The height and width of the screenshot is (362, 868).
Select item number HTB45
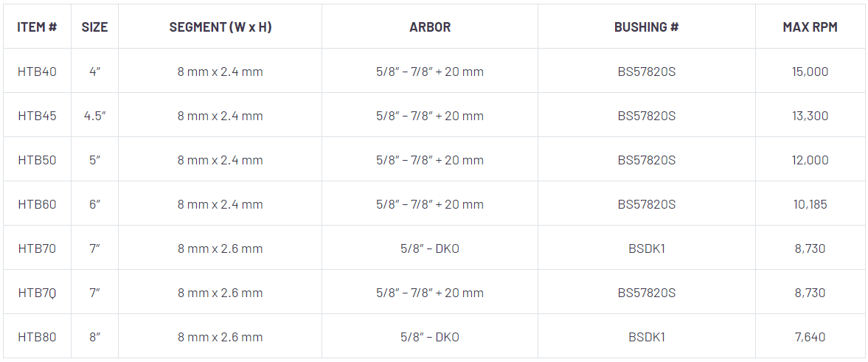point(37,116)
